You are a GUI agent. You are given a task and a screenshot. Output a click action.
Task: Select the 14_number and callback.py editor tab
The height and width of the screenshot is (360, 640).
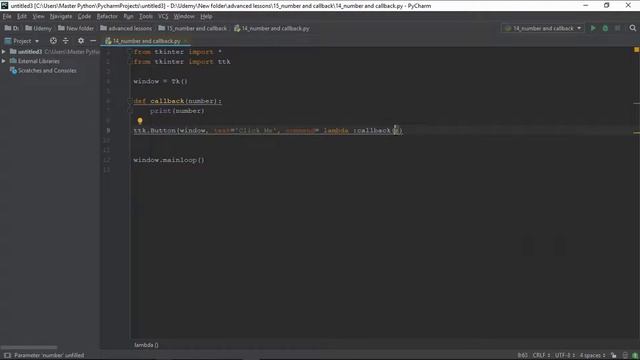tap(147, 41)
